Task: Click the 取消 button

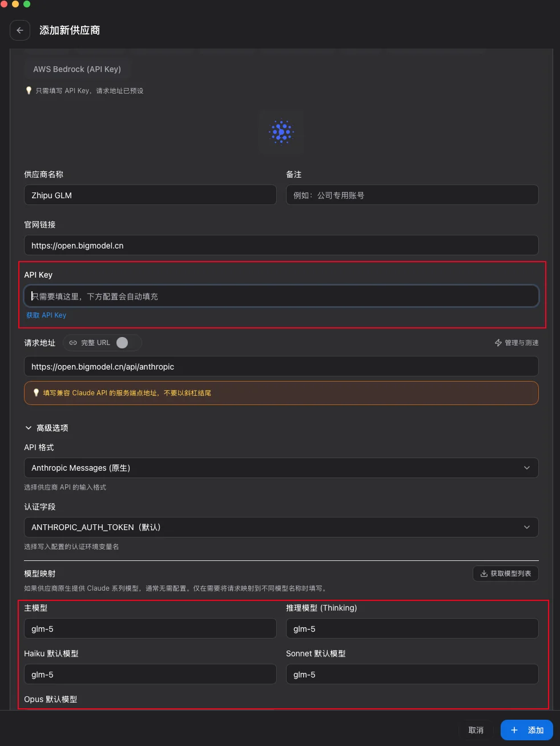Action: coord(476,730)
